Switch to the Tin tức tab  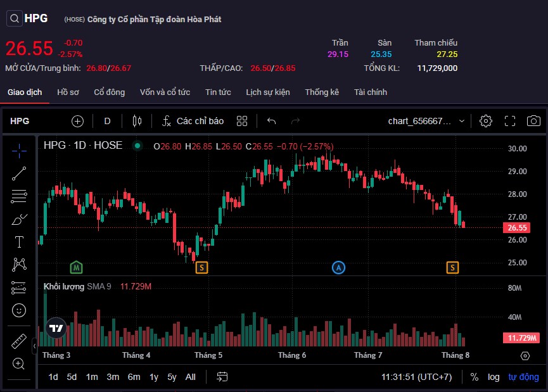click(x=218, y=92)
